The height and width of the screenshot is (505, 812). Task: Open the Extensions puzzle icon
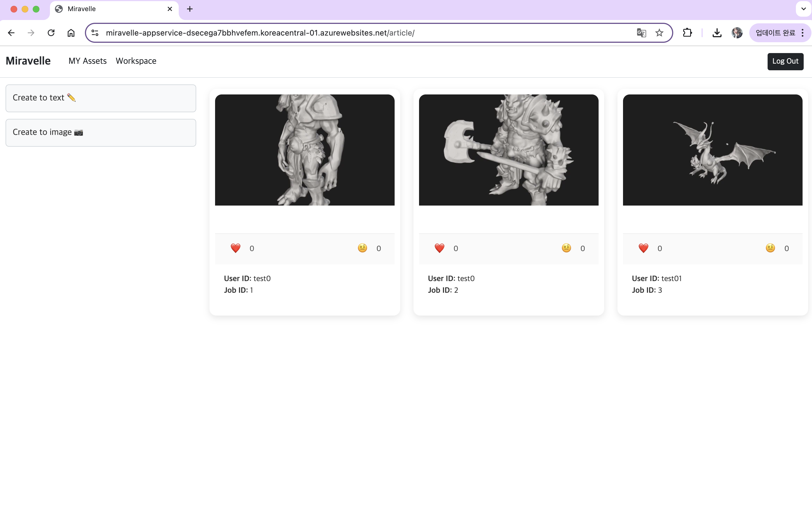click(x=687, y=33)
